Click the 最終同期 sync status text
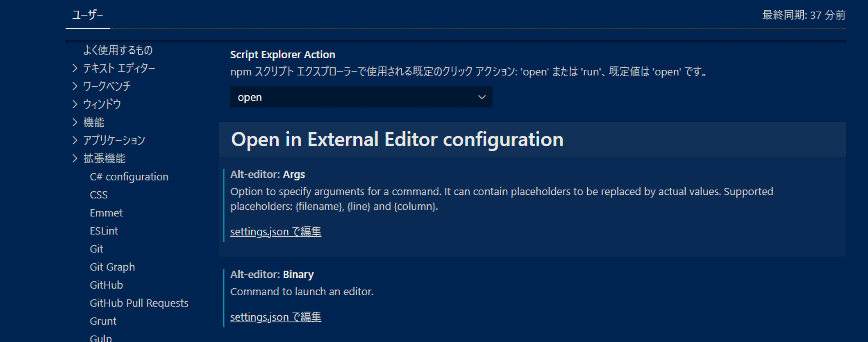This screenshot has width=868, height=342. (803, 15)
